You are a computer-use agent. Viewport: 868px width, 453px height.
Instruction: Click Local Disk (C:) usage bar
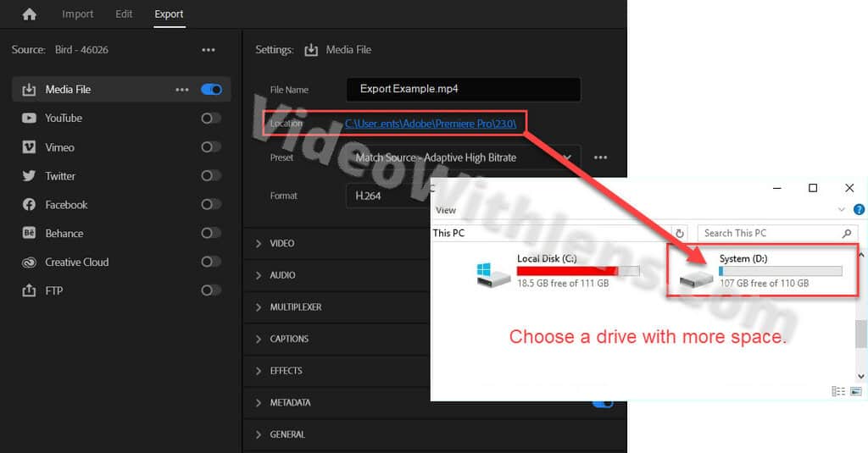(578, 271)
